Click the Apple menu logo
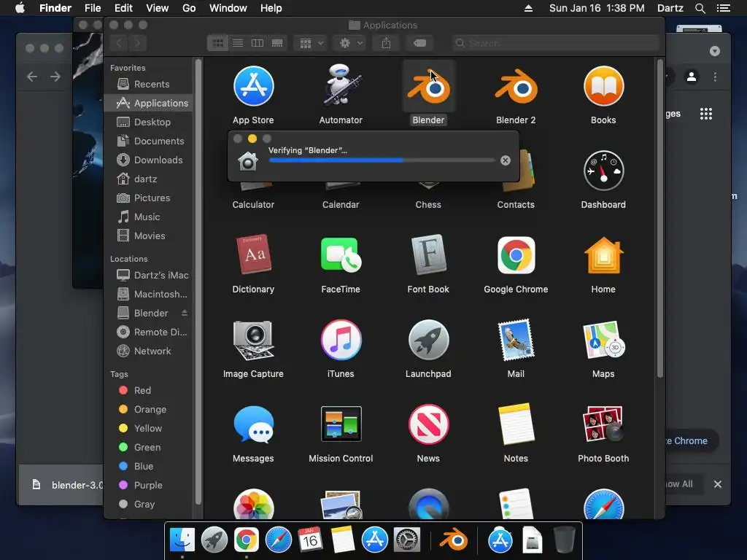Image resolution: width=747 pixels, height=560 pixels. click(20, 8)
